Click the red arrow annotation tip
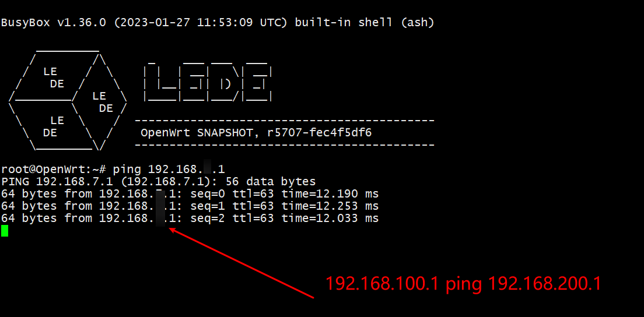This screenshot has height=317, width=644. coord(171,230)
